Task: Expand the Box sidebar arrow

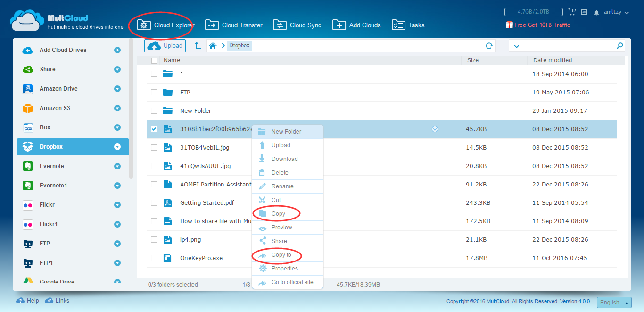Action: (x=117, y=127)
